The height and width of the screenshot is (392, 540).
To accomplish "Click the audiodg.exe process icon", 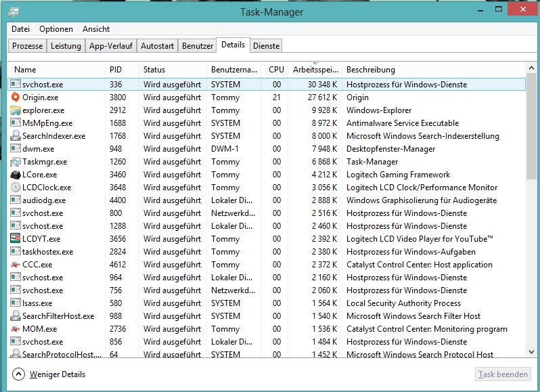I will (16, 200).
